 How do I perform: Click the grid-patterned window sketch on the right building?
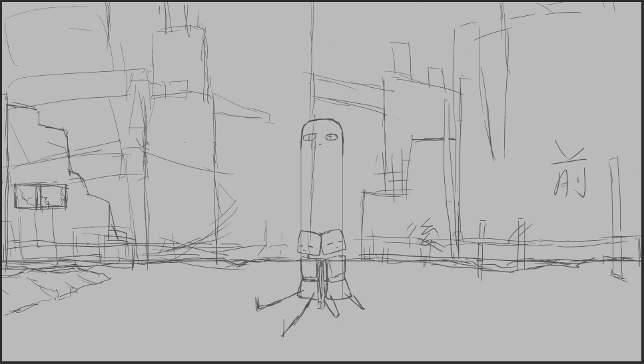point(394,174)
